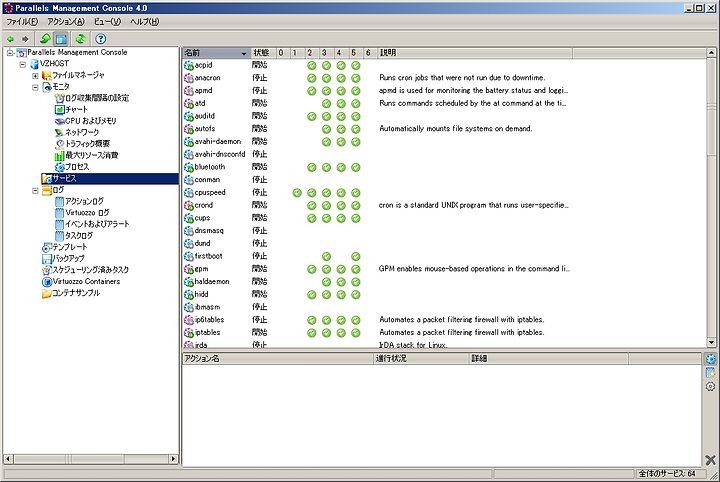Click the X icon beside the actions pane
Screen dimensions: 720x482
click(x=710, y=460)
